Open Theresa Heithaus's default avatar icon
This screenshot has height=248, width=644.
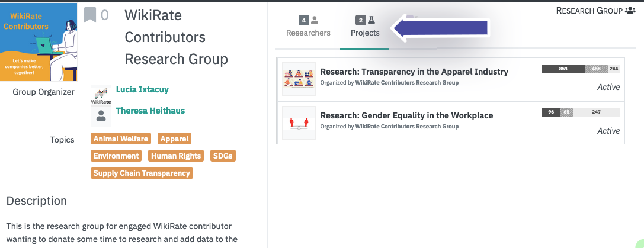point(101,117)
